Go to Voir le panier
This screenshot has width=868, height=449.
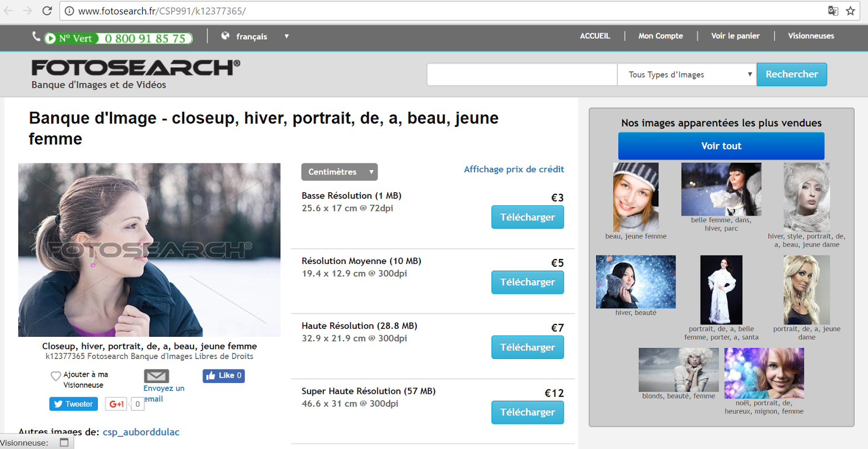click(x=735, y=36)
